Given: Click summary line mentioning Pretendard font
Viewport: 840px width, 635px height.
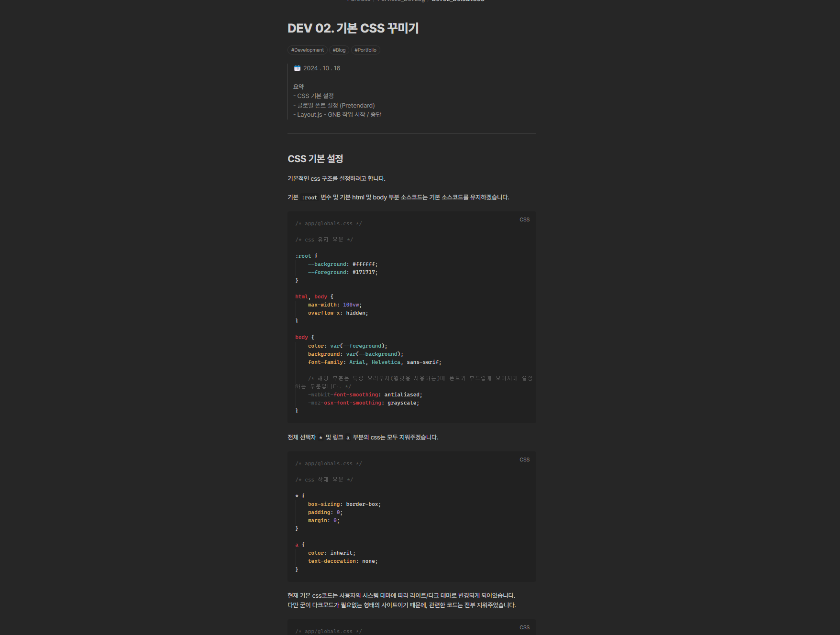Looking at the screenshot, I should tap(334, 106).
